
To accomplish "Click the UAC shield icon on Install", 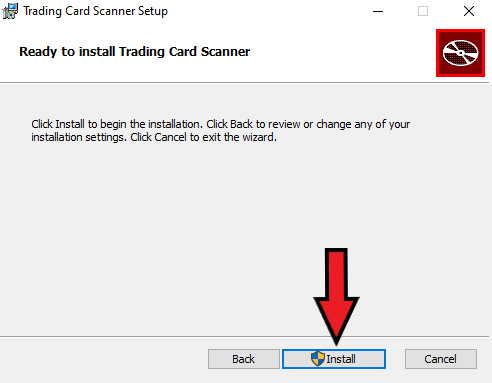I will point(318,359).
